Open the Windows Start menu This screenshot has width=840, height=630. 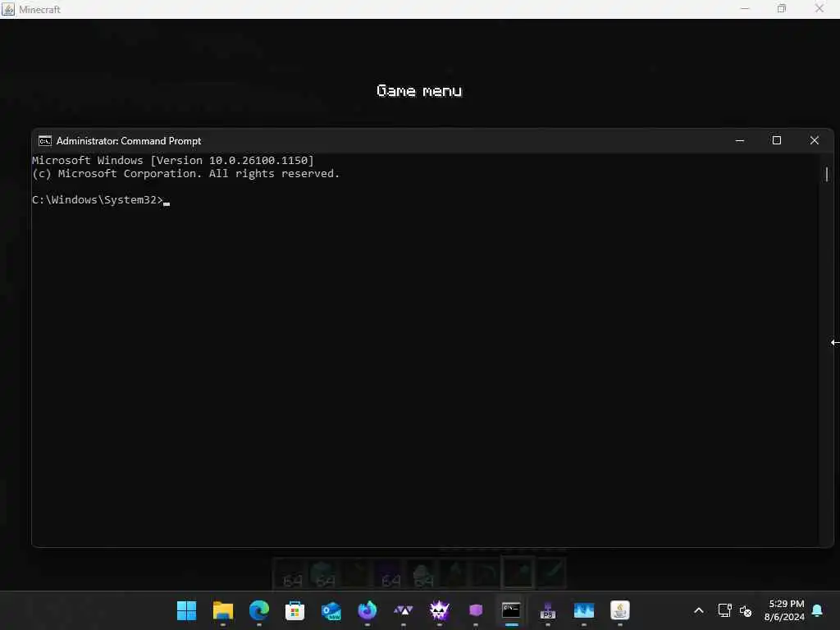pyautogui.click(x=186, y=610)
